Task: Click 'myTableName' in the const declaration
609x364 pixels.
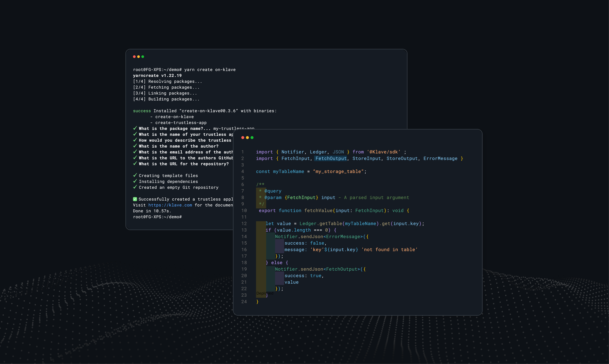Action: pyautogui.click(x=288, y=171)
